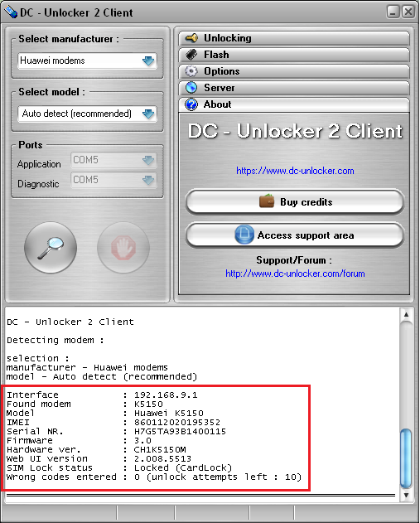Open the Unlocking section tab
The width and height of the screenshot is (420, 523).
[x=294, y=38]
